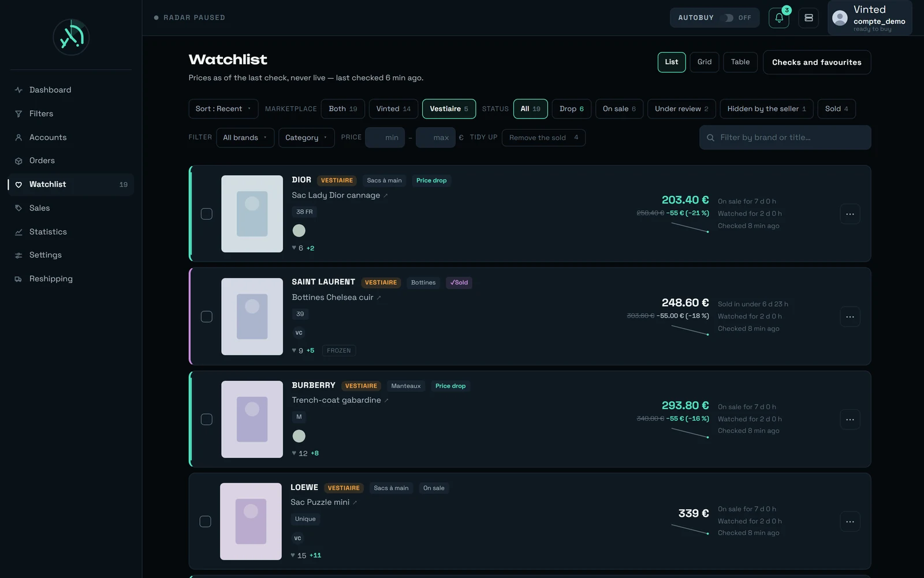Click the FROZEN tag on Saint Laurent row
This screenshot has width=924, height=578.
338,351
